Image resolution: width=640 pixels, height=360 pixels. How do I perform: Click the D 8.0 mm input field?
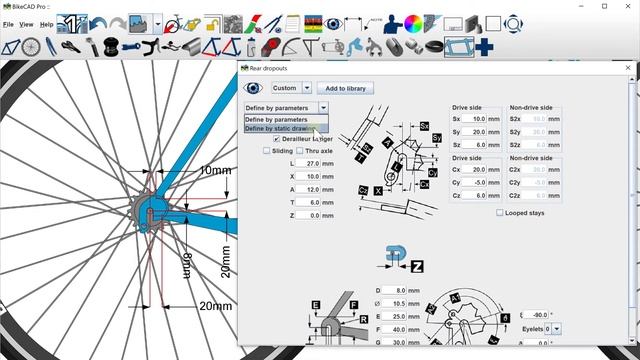[394, 290]
